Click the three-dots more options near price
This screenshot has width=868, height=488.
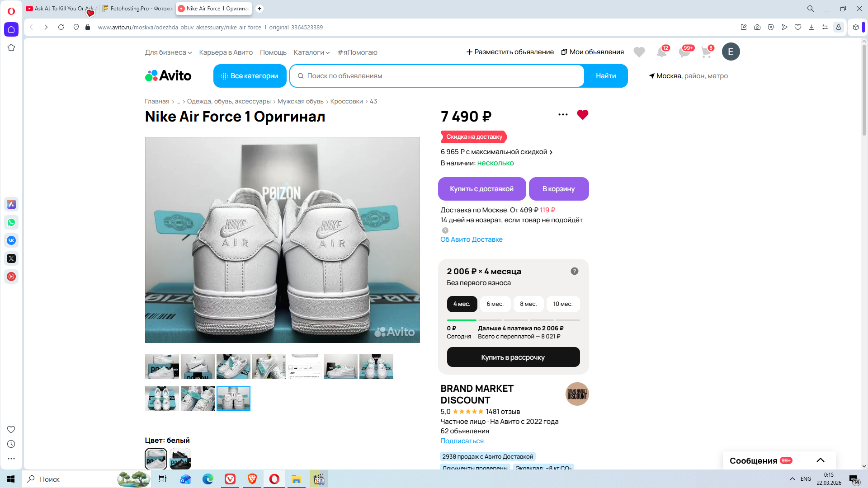[x=563, y=115]
